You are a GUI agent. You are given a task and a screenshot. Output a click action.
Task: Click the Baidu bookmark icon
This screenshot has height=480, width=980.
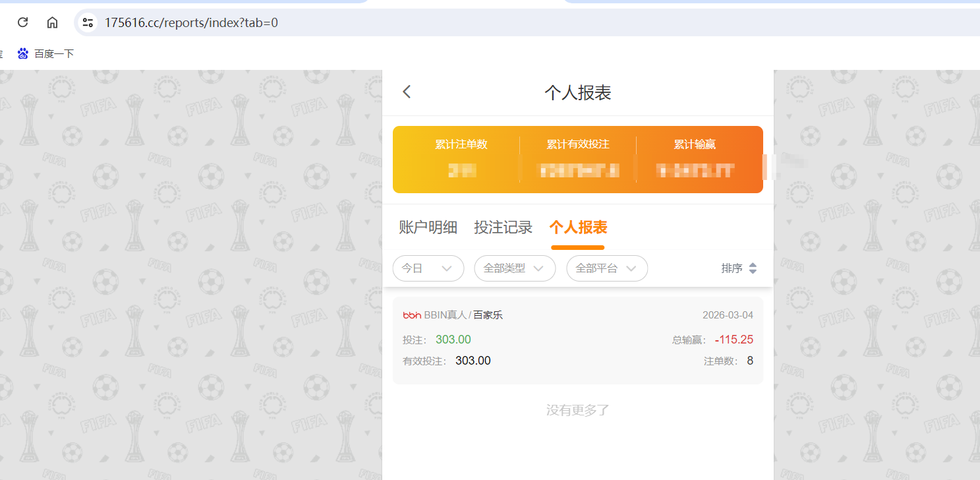pos(24,53)
